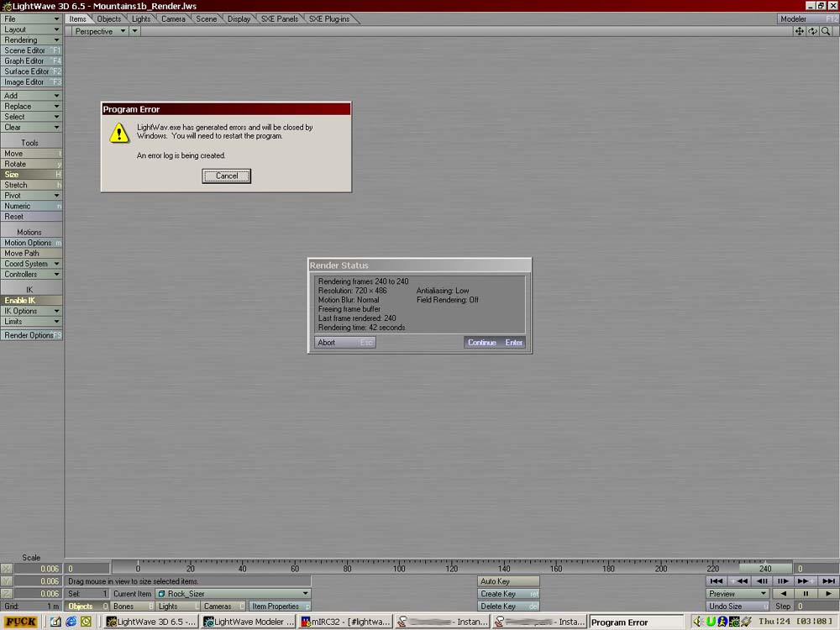Go to the previous keyframe
Image resolution: width=840 pixels, height=630 pixels.
739,580
